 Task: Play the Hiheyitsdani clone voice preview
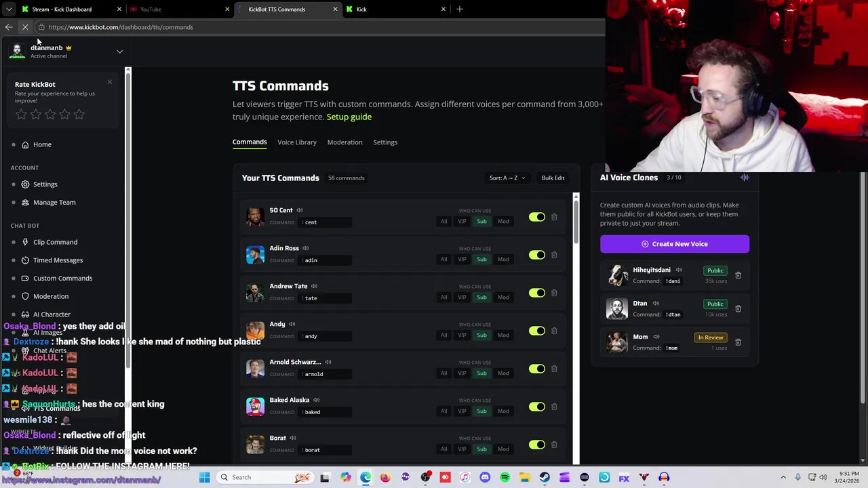tap(679, 270)
